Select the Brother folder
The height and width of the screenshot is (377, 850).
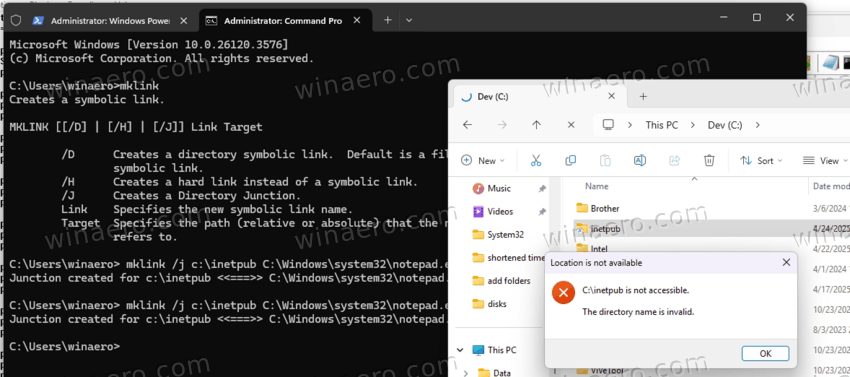point(605,208)
